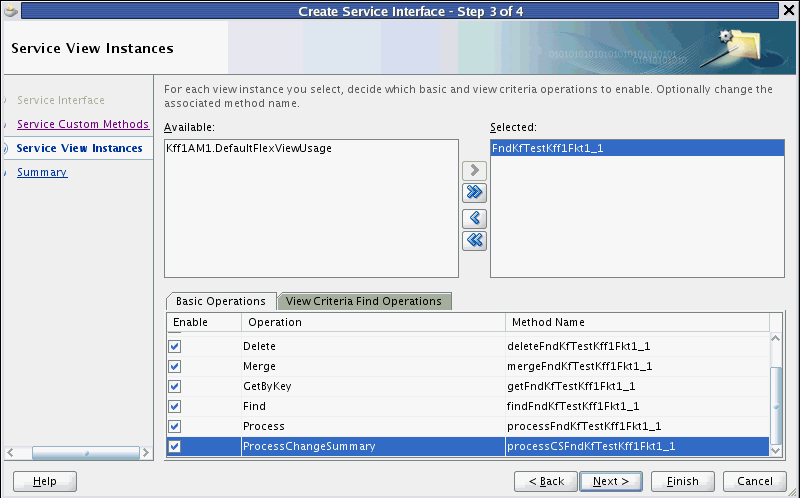800x498 pixels.
Task: Disable the ProcessChangeSummary checkbox
Action: 174,446
